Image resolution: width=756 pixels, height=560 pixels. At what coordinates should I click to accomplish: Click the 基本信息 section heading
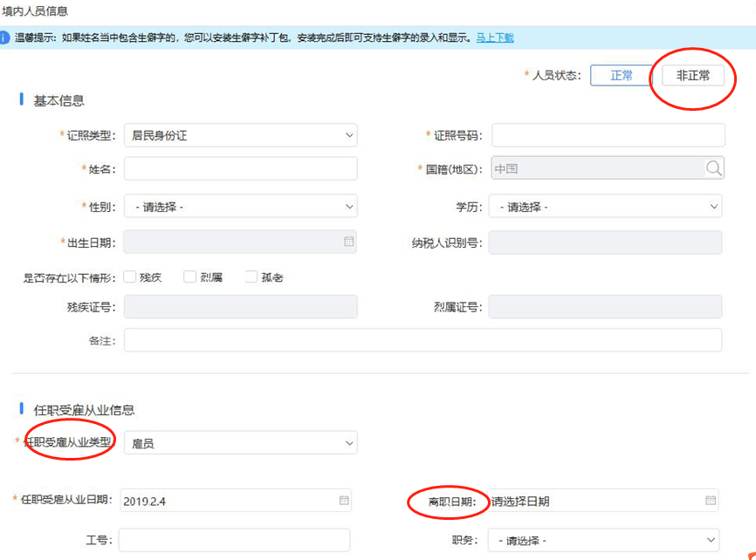(58, 100)
